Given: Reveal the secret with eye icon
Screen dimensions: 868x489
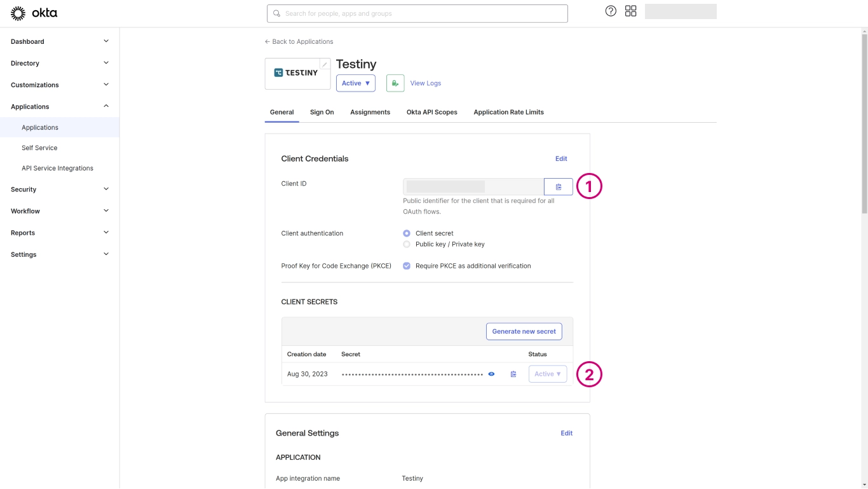Looking at the screenshot, I should click(491, 374).
